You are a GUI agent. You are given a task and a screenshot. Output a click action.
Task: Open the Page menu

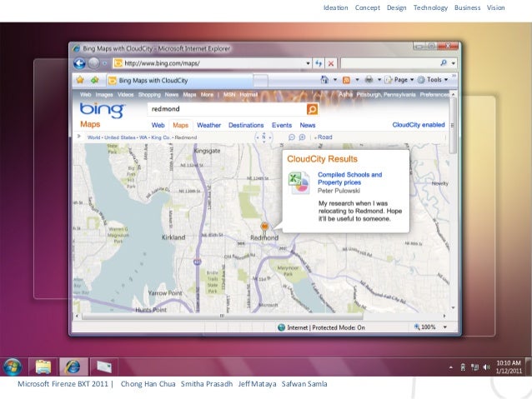399,80
